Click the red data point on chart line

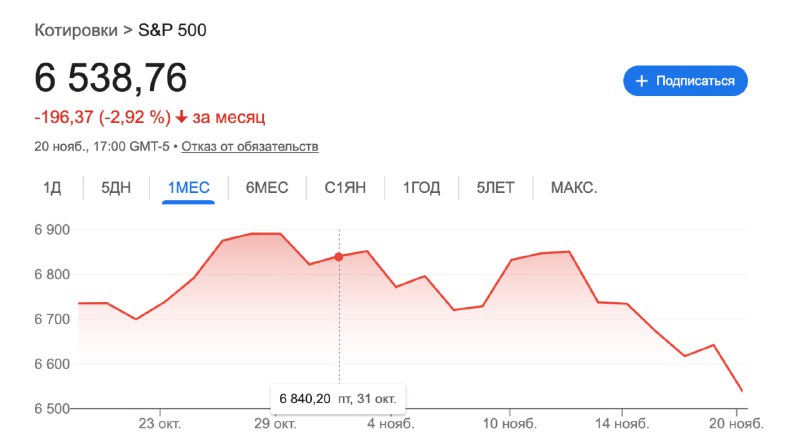coord(339,257)
